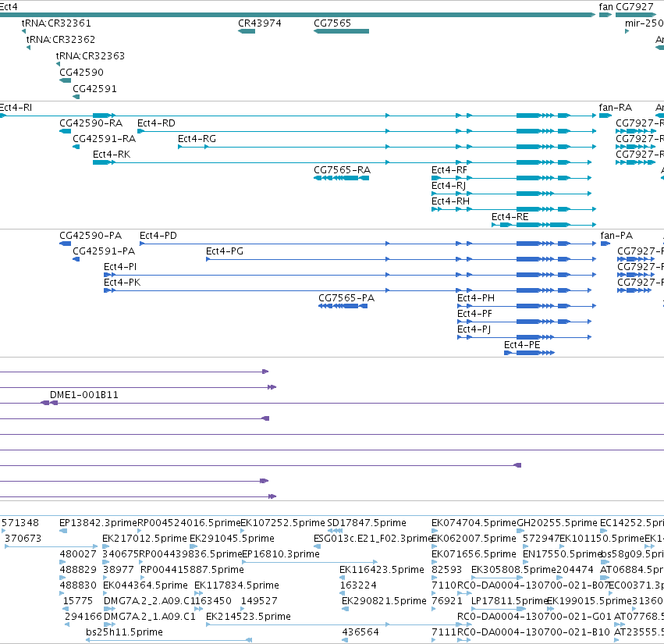Click the EK074704.5prime EST label
Image resolution: width=664 pixels, height=644 pixels.
[474, 523]
